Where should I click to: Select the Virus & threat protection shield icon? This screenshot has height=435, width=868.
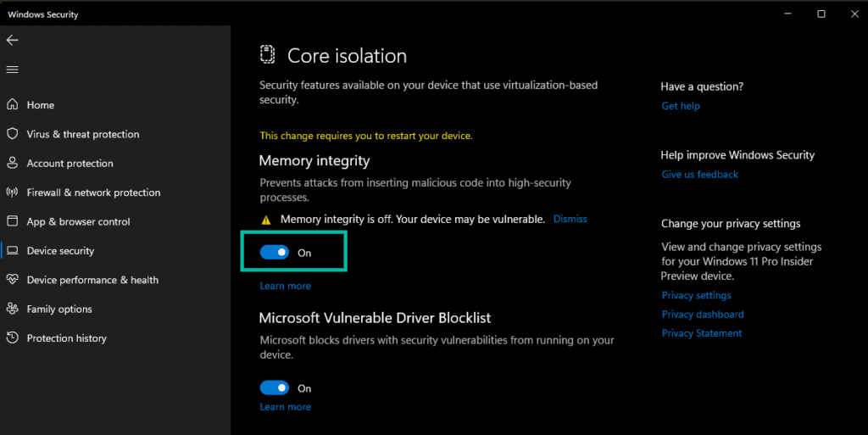(x=12, y=134)
